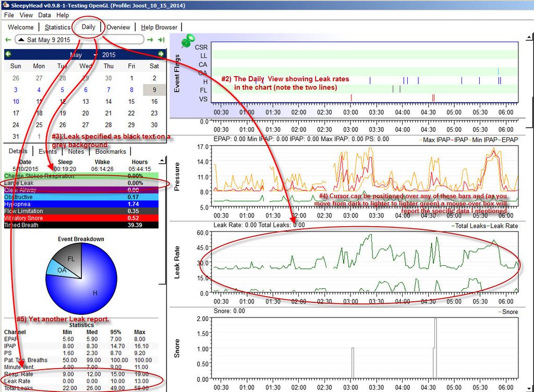The width and height of the screenshot is (534, 392).
Task: Go to previous day with left green arrow
Action: [x=8, y=40]
